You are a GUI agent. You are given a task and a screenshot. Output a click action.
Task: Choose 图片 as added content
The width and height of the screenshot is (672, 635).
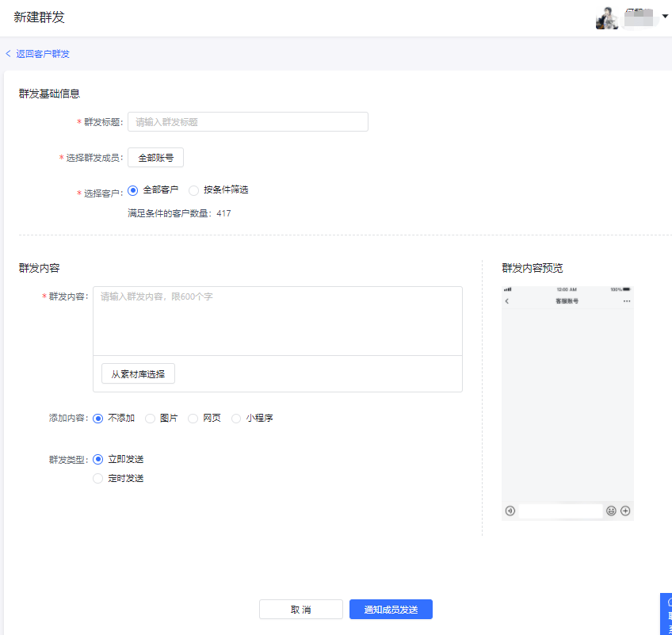(x=151, y=419)
